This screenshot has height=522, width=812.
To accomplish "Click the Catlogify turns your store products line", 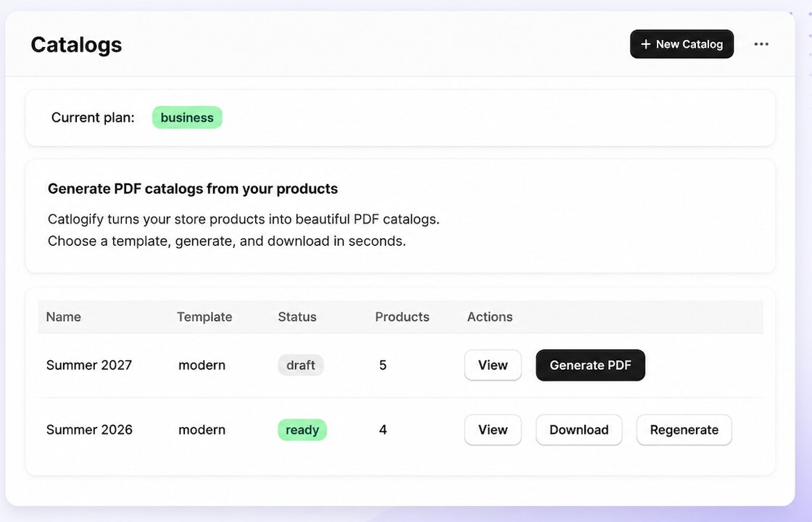I will coord(244,219).
